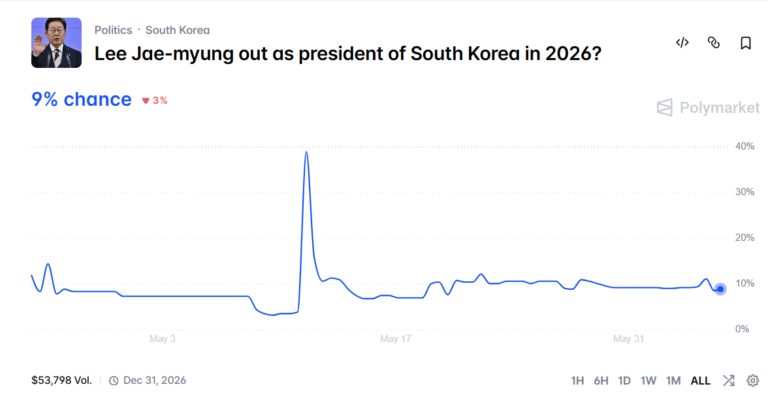Copy the market link via chain icon

tap(714, 43)
